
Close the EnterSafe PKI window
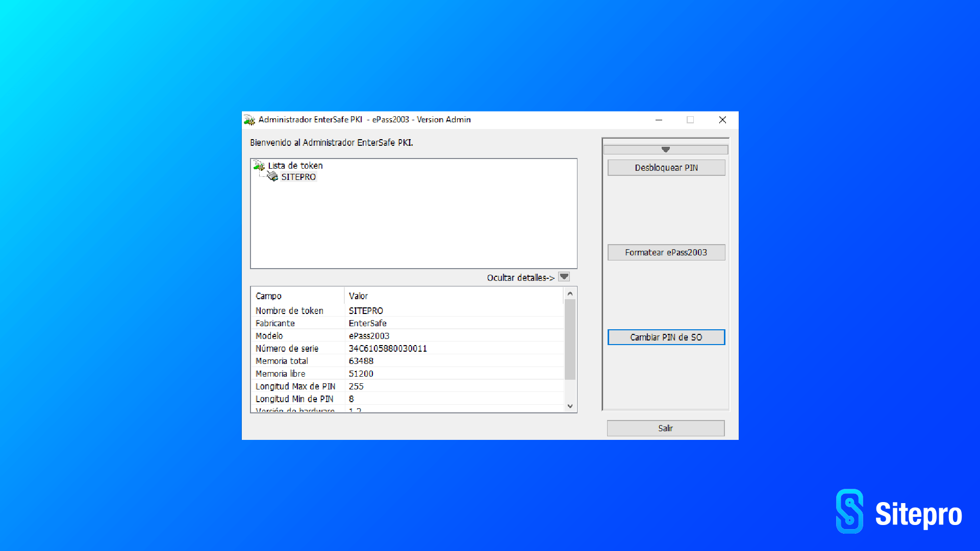click(722, 120)
